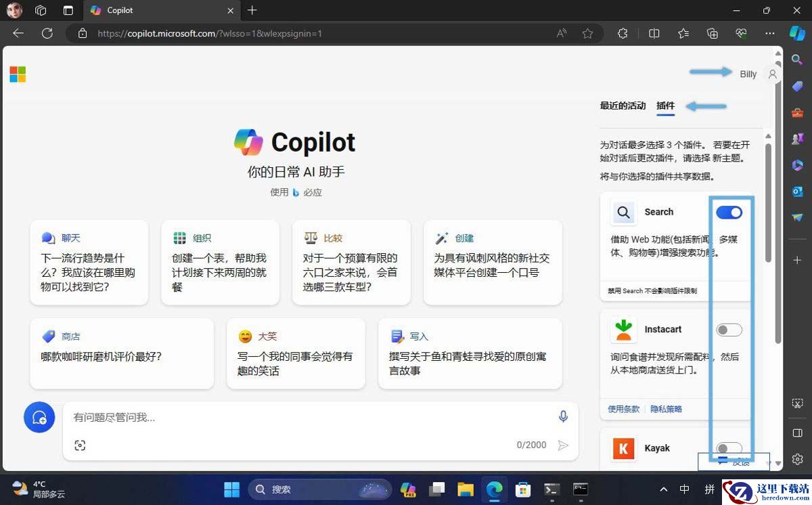The width and height of the screenshot is (812, 505).
Task: Start a new topic with the blue chat button
Action: point(39,417)
